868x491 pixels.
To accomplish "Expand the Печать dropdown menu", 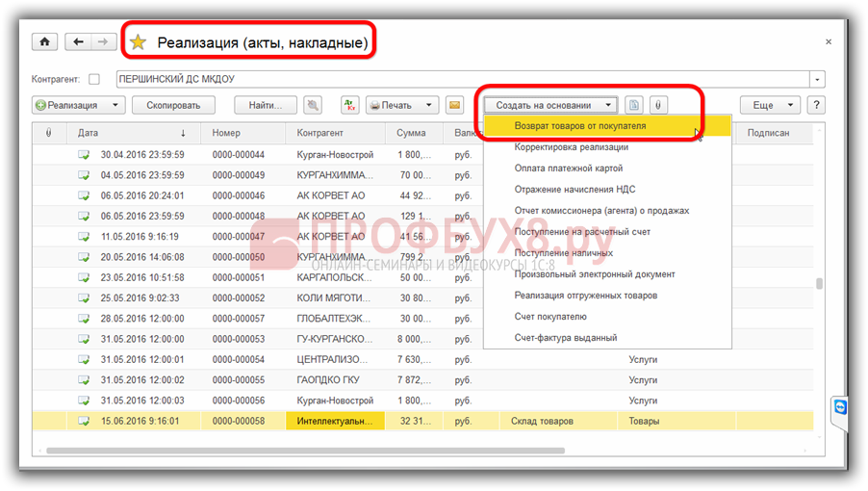I will point(402,105).
